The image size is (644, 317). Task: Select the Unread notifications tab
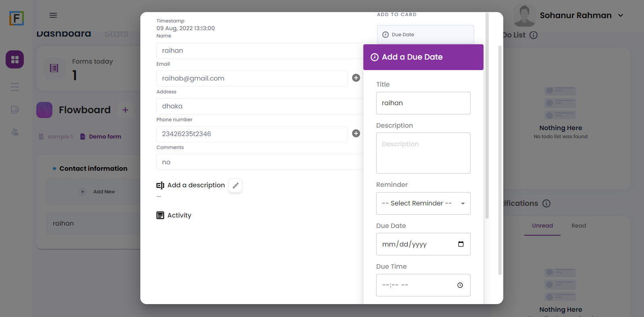coord(542,226)
